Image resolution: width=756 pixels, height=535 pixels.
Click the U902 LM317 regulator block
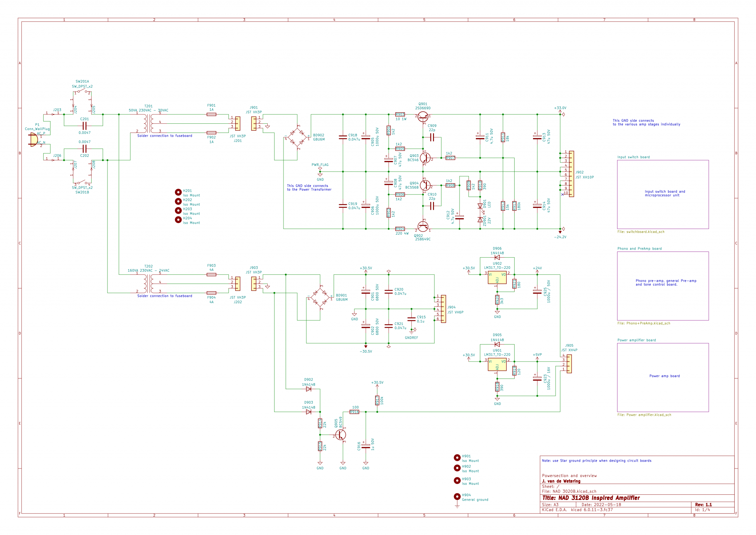(497, 278)
